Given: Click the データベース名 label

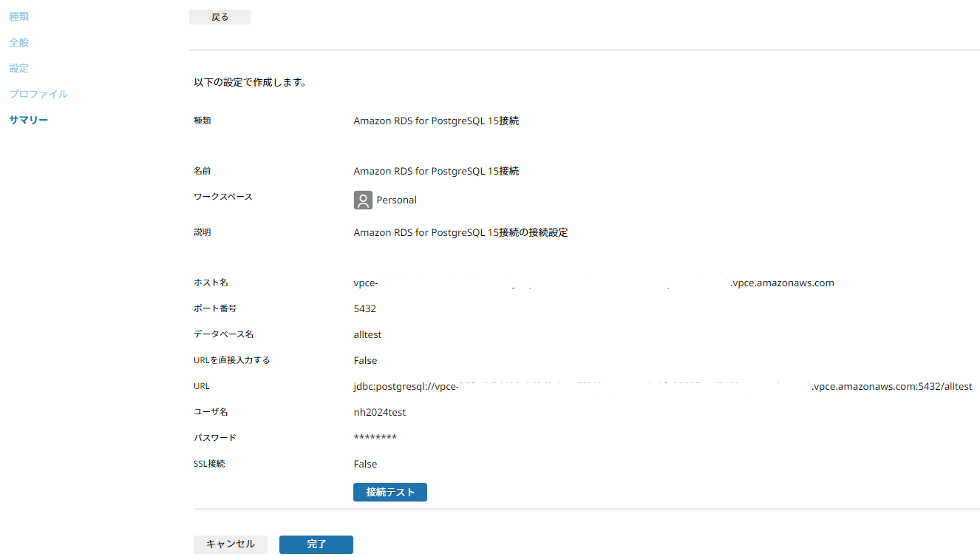Looking at the screenshot, I should [223, 334].
